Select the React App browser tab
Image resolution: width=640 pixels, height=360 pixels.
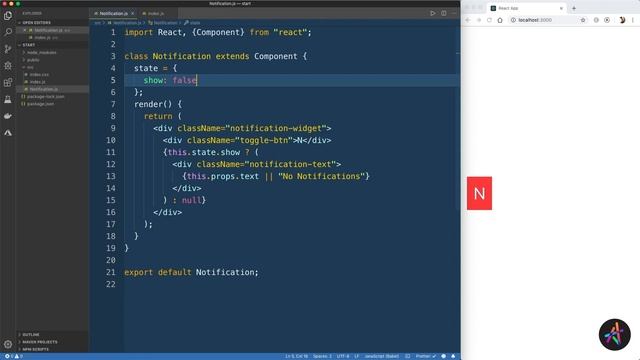tap(527, 8)
